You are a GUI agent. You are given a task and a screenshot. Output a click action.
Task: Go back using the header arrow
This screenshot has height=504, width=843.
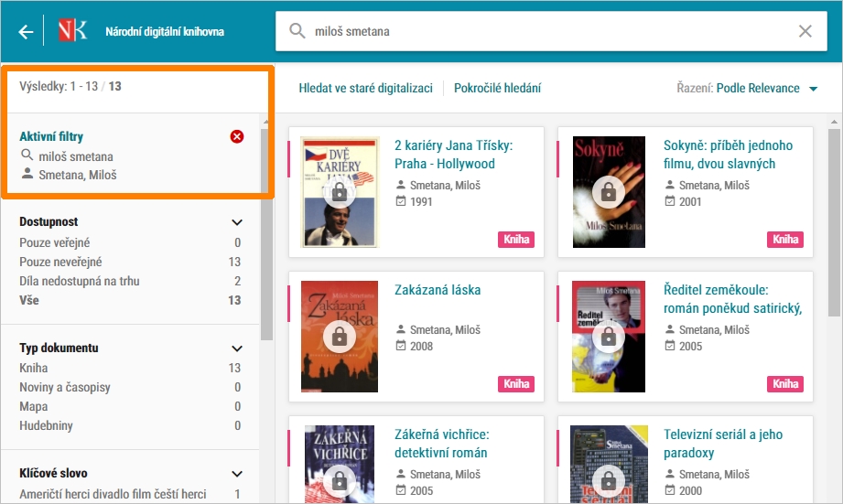tap(26, 32)
